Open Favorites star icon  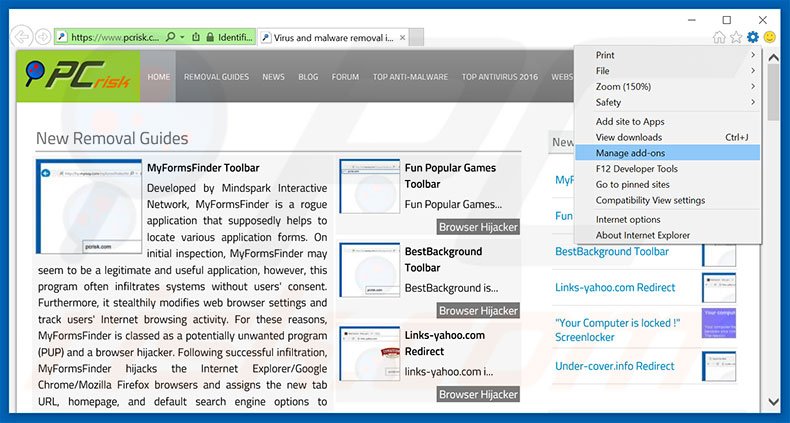pos(736,37)
